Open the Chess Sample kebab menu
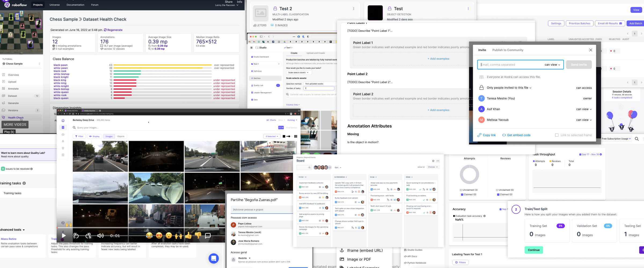 (x=39, y=64)
